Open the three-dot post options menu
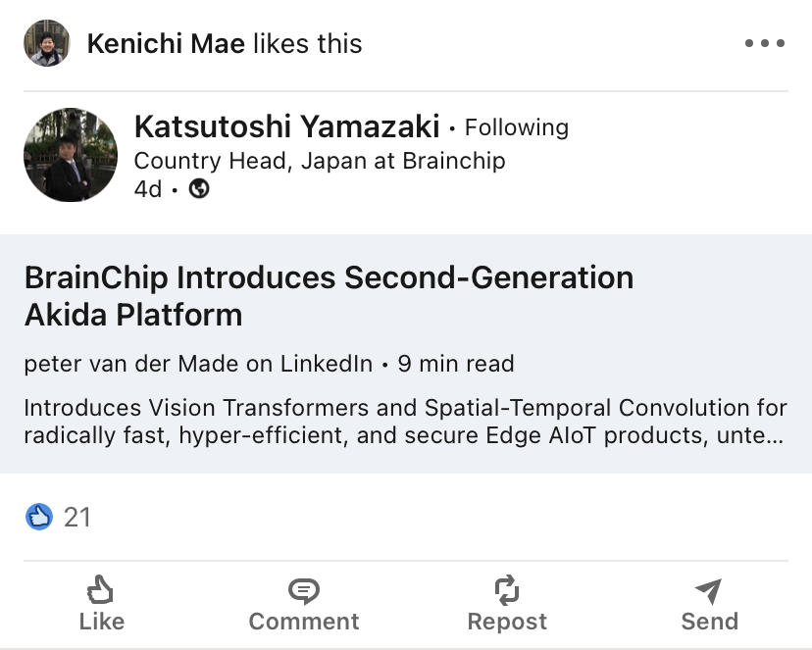Screen dimensions: 812x650 764,43
